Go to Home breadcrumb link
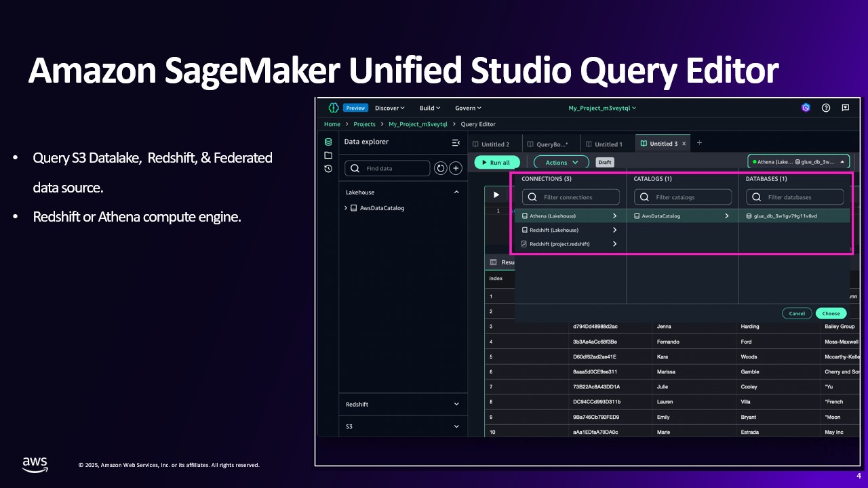The width and height of the screenshot is (868, 488). coord(332,125)
